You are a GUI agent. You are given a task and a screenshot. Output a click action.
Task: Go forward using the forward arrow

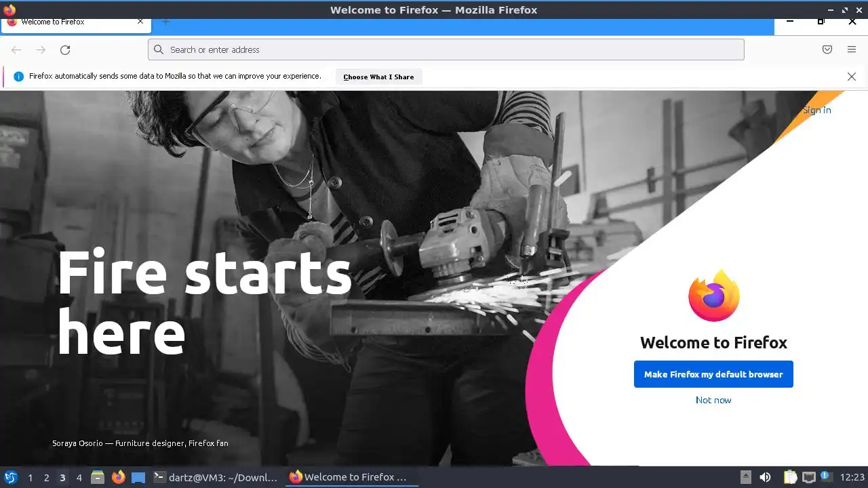41,49
